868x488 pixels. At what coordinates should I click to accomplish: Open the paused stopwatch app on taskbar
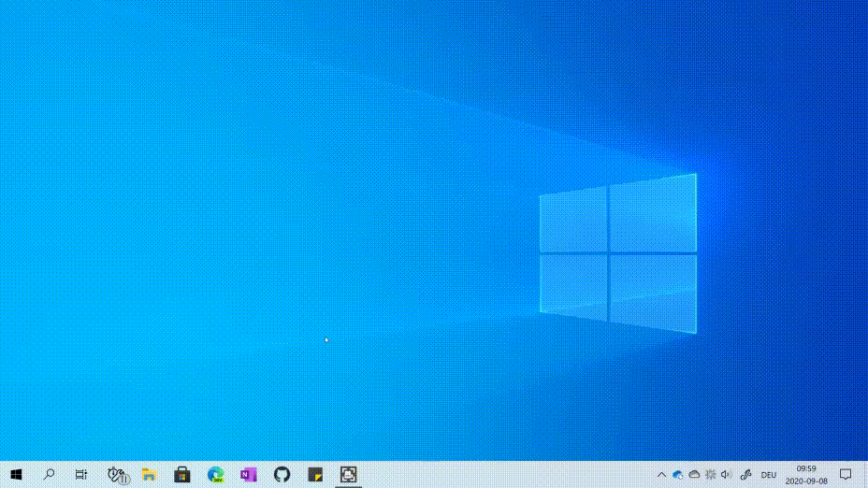tap(118, 475)
